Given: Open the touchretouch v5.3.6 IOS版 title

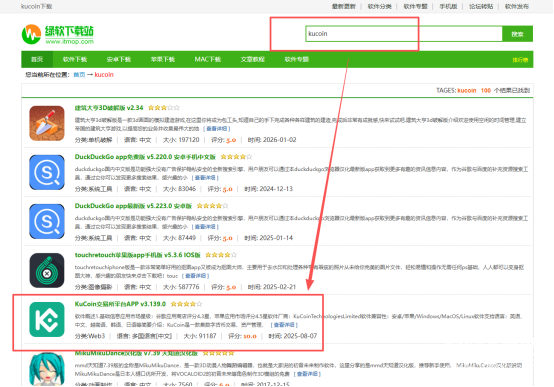Looking at the screenshot, I should (137, 255).
